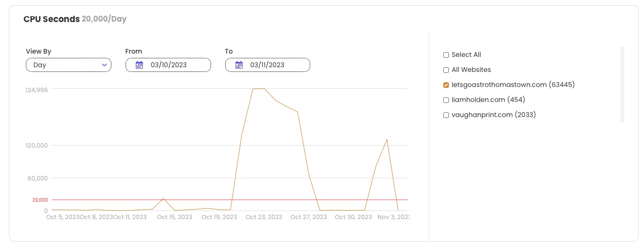Check the vaughanprint.com checkbox

point(446,115)
